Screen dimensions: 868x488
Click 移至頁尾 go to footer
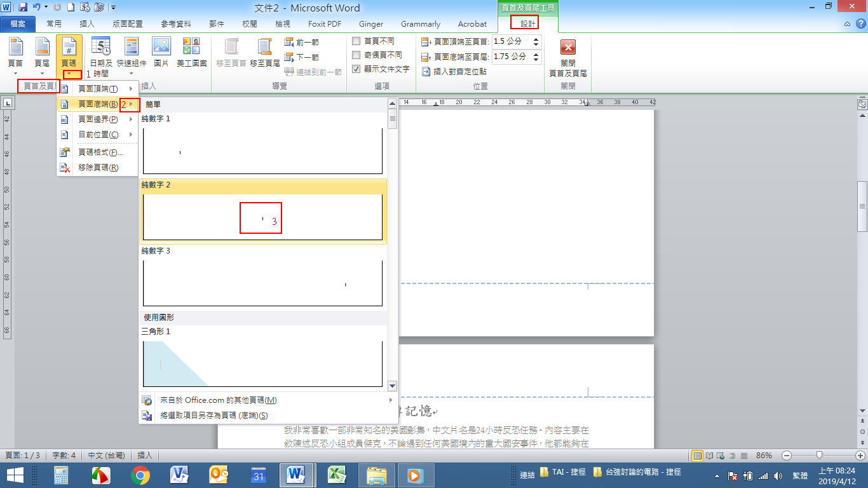(265, 52)
